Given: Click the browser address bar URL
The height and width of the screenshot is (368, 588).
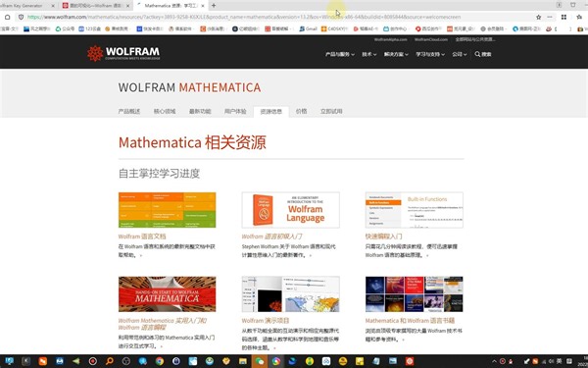Looking at the screenshot, I should pyautogui.click(x=244, y=17).
